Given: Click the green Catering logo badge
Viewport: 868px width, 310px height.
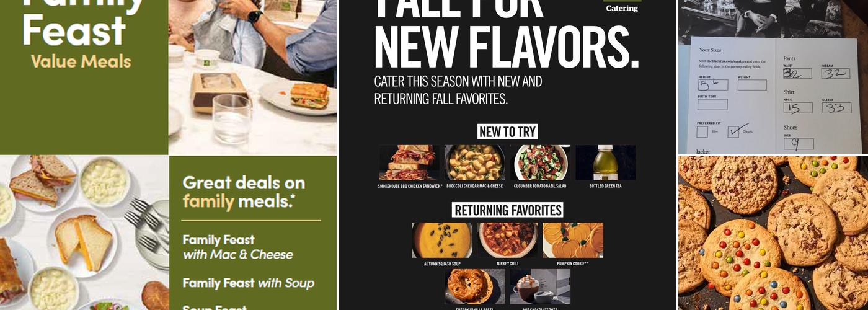Looking at the screenshot, I should click(622, 7).
